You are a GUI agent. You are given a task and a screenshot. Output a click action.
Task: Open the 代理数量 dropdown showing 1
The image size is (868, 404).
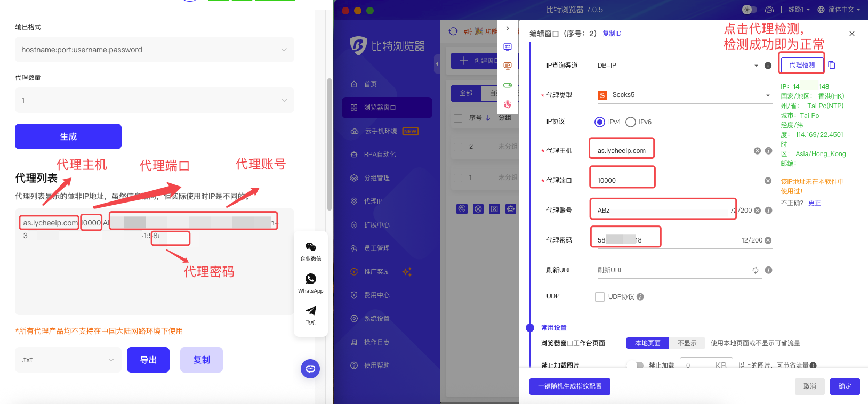[x=155, y=100]
